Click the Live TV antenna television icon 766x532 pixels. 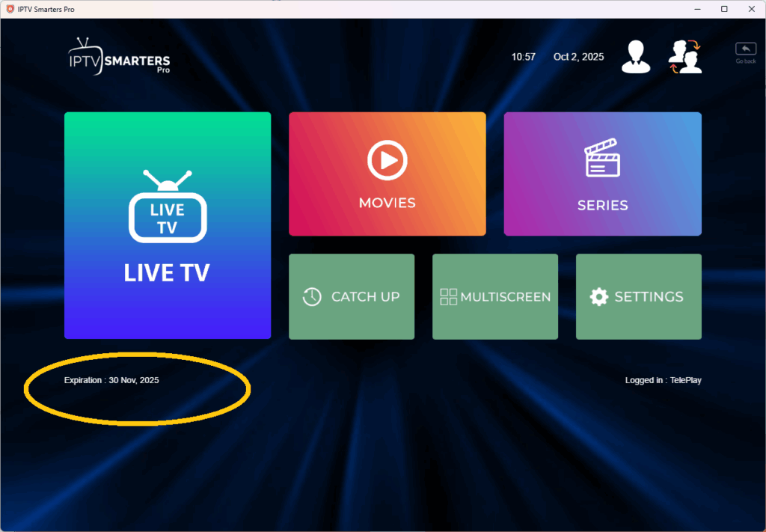[x=167, y=207]
